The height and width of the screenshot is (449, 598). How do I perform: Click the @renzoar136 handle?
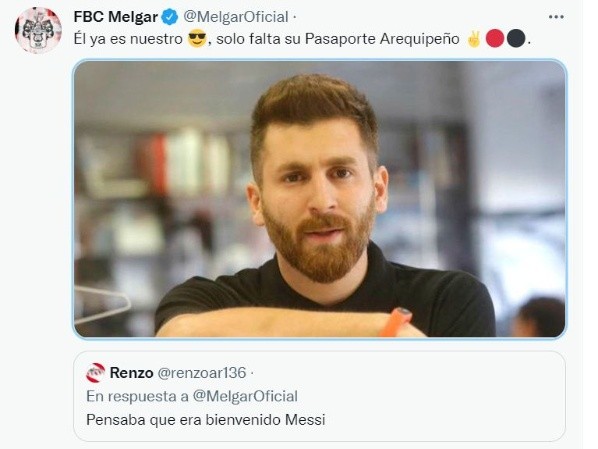(202, 373)
